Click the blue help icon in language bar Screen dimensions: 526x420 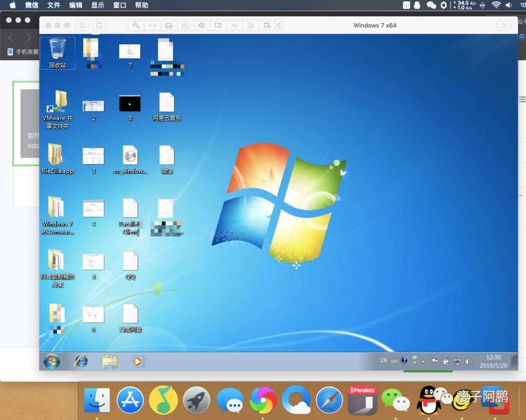[404, 360]
